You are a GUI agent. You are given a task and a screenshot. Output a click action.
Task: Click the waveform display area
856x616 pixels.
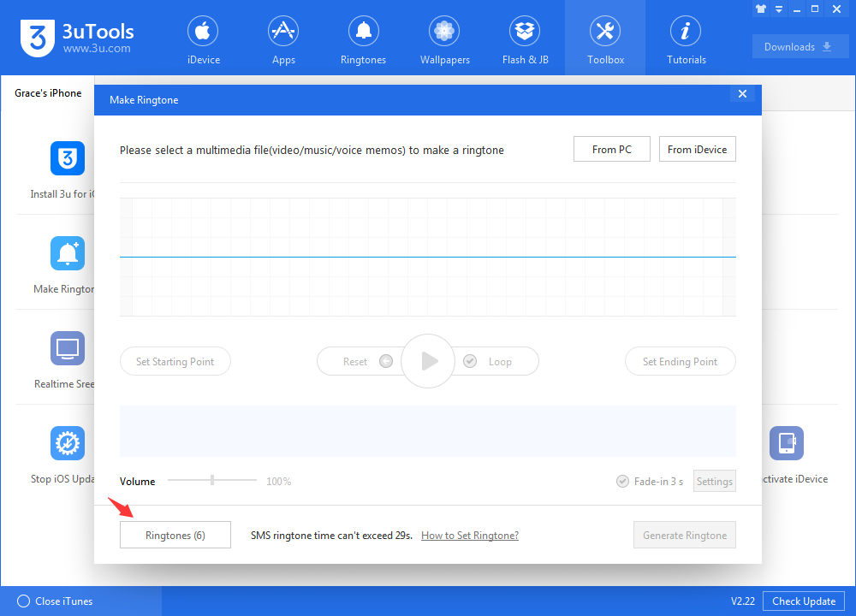[x=427, y=257]
